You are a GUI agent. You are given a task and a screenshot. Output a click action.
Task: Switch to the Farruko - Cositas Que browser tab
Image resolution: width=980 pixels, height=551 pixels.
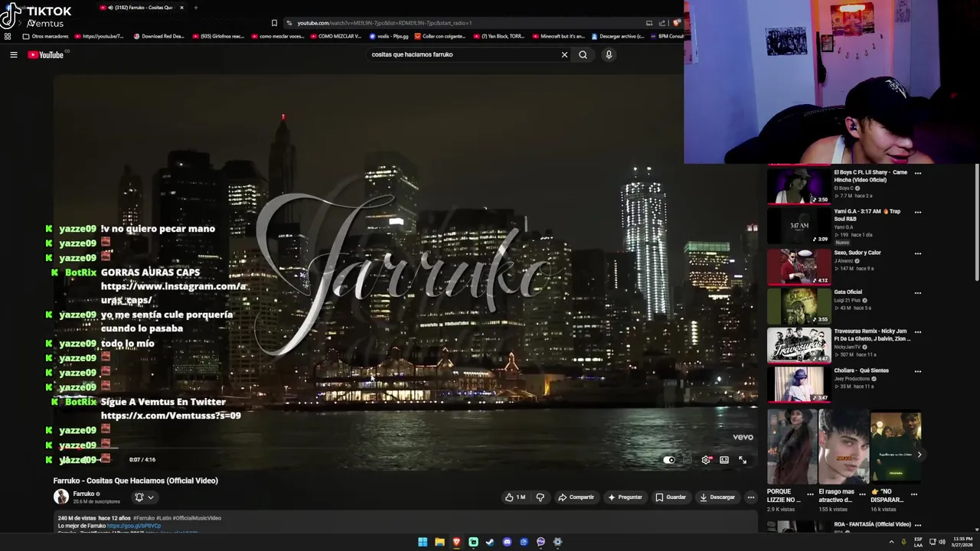(x=142, y=8)
